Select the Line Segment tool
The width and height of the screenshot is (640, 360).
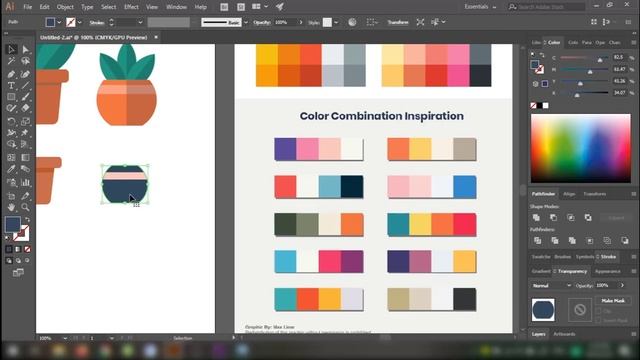25,86
